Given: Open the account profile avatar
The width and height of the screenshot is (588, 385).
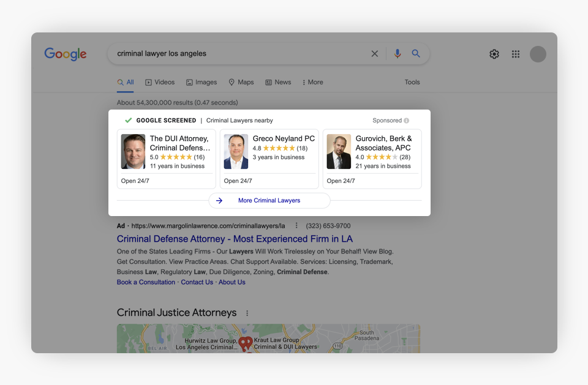Looking at the screenshot, I should 538,54.
